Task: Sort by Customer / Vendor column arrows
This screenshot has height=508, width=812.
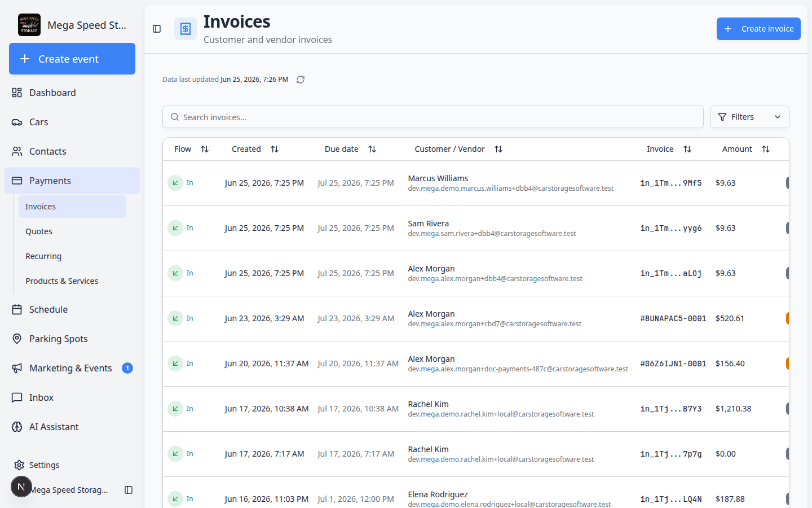Action: coord(498,149)
